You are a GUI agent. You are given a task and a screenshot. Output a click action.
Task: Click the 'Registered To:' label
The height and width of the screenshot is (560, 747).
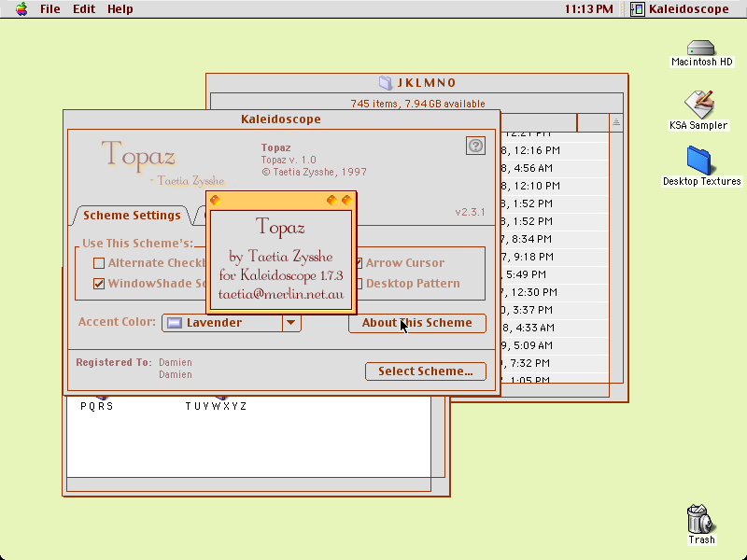(114, 362)
